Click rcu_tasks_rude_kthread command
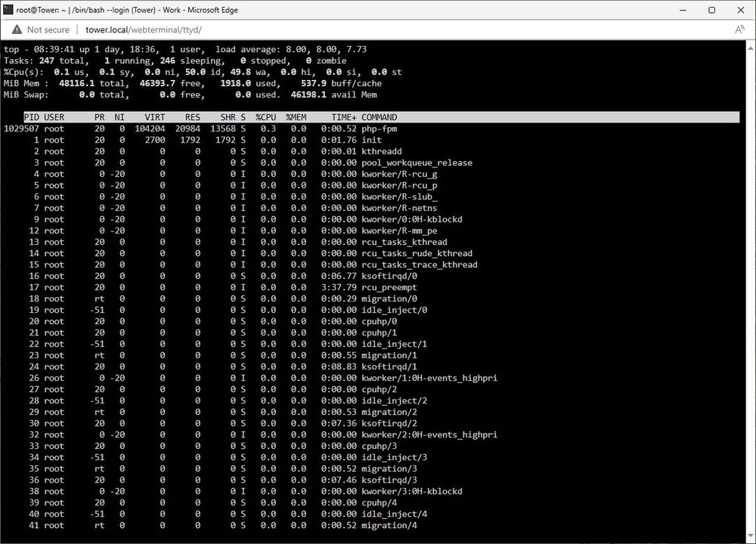Screen dimensions: 756x544 coord(417,253)
